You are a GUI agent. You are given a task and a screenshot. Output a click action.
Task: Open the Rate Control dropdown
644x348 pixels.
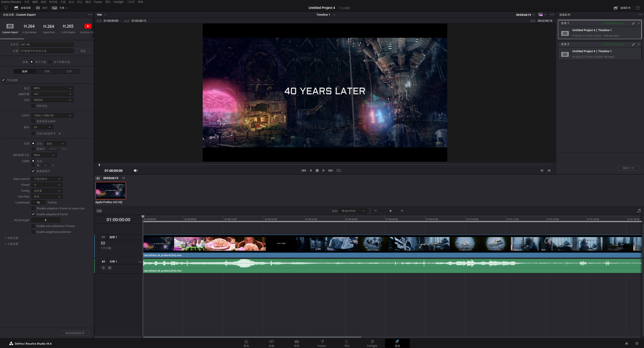click(47, 179)
